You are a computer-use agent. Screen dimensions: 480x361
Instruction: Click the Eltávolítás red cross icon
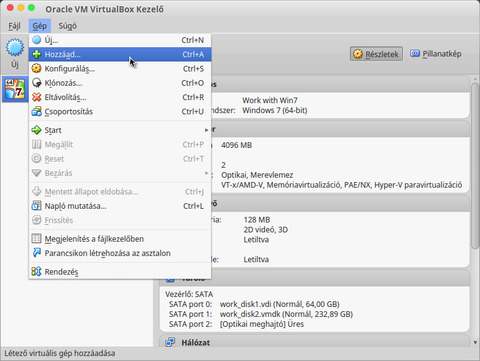pyautogui.click(x=36, y=97)
